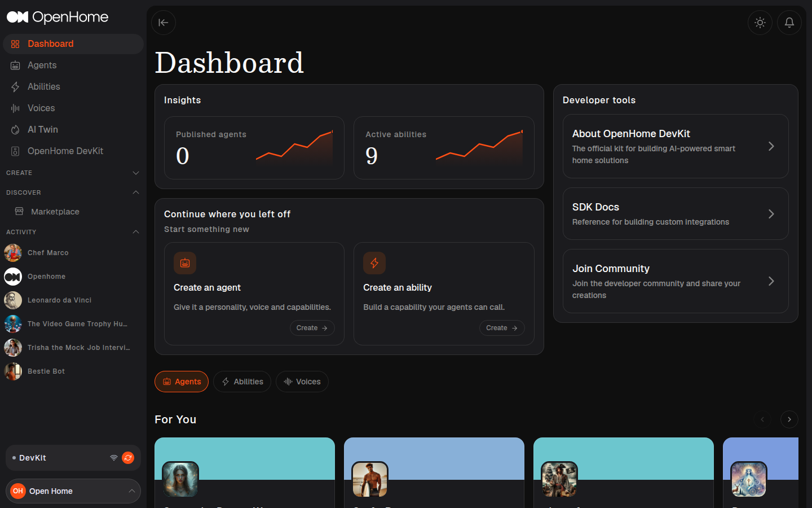This screenshot has width=812, height=508.
Task: Open the Published agents insight card
Action: (x=254, y=148)
